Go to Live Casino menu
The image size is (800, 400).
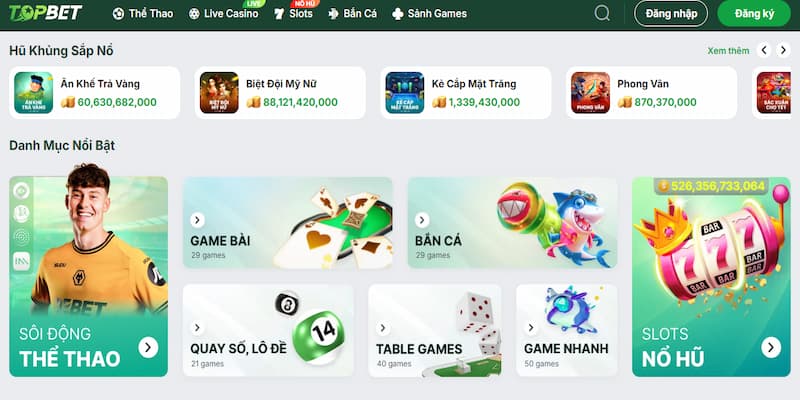223,14
